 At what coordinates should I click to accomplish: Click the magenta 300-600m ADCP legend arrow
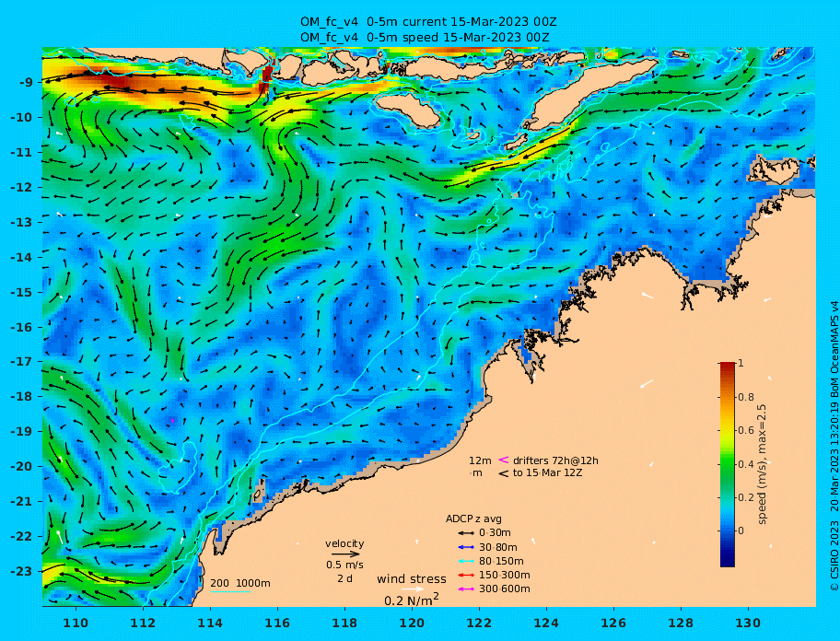click(x=466, y=589)
